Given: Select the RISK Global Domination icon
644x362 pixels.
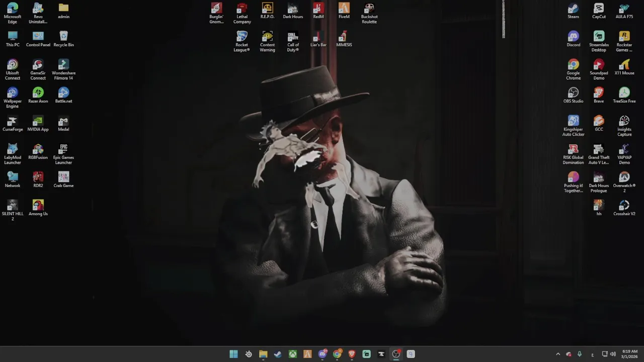Looking at the screenshot, I should [x=573, y=154].
